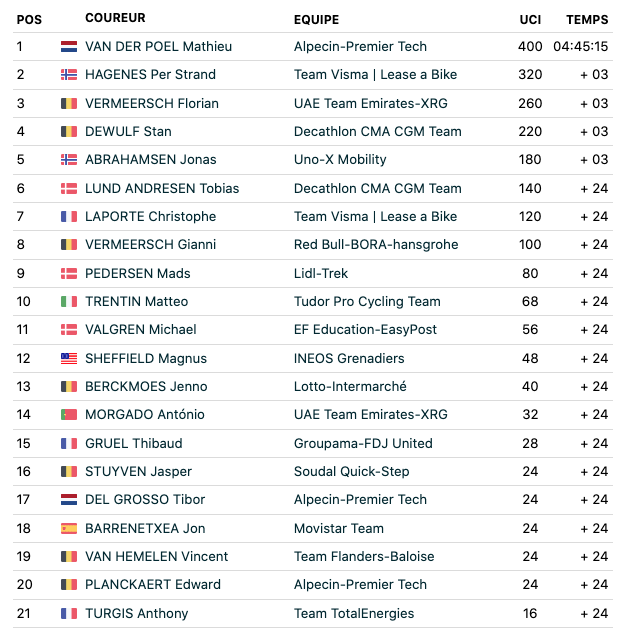Select the INEOS Grenadiers team link
Viewport: 621px width, 628px height.
point(349,358)
